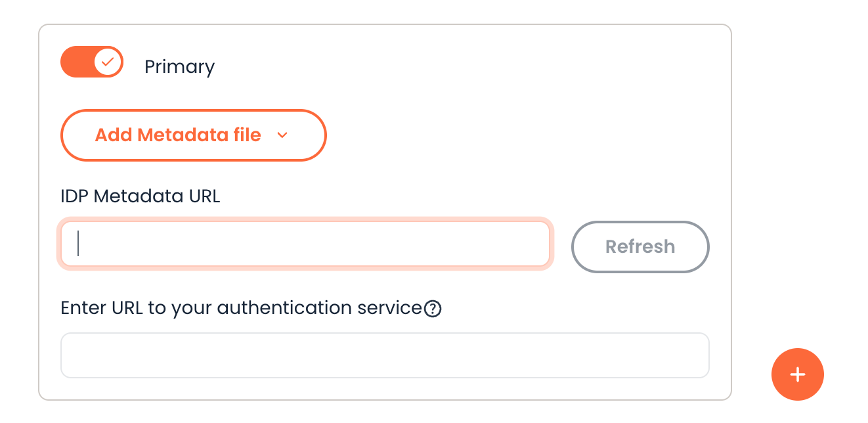Click the question mark circle icon
The height and width of the screenshot is (423, 868).
(433, 308)
